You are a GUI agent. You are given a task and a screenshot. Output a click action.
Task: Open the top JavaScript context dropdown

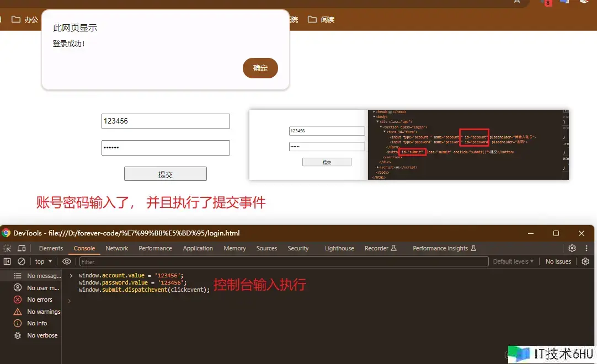coord(44,261)
